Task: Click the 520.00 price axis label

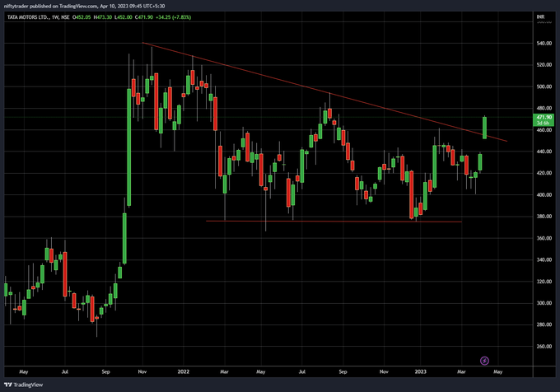Action: pyautogui.click(x=544, y=65)
